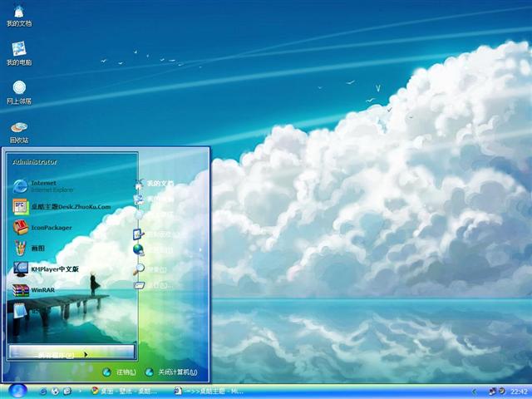Screen dimensions: 532x399
Task: Open notepad icon entry below WinRAR
Action: pos(20,310)
